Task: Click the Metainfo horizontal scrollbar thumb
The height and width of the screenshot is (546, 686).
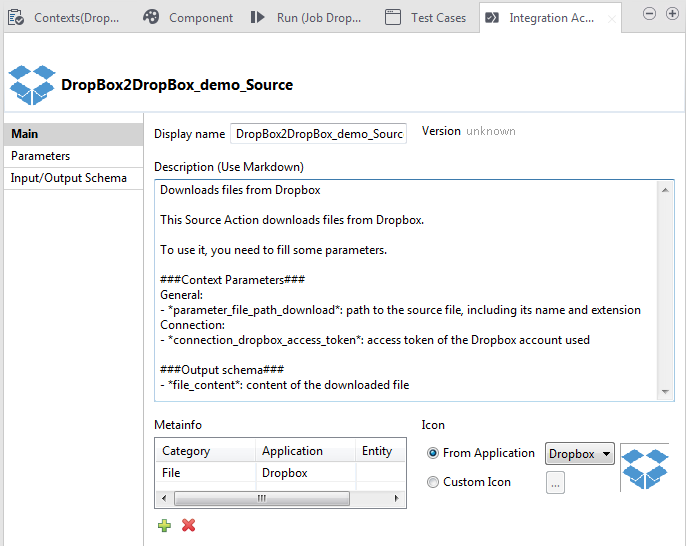Action: tap(262, 498)
